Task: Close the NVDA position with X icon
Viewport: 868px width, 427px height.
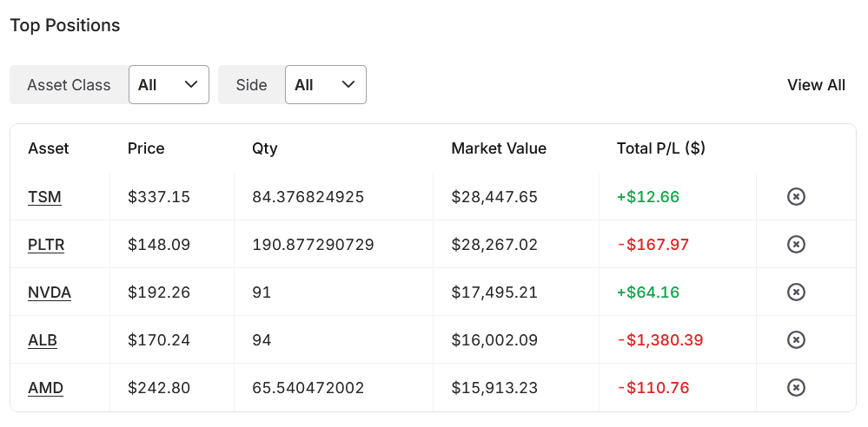Action: [795, 292]
